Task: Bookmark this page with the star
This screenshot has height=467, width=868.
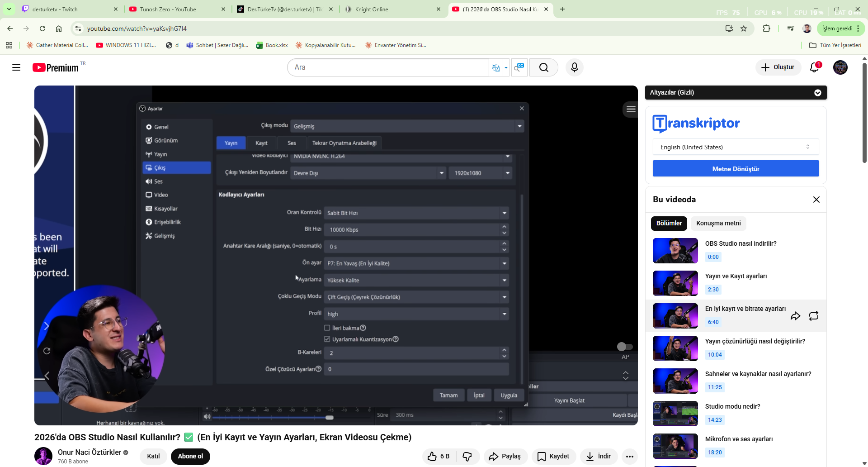Action: 744,29
